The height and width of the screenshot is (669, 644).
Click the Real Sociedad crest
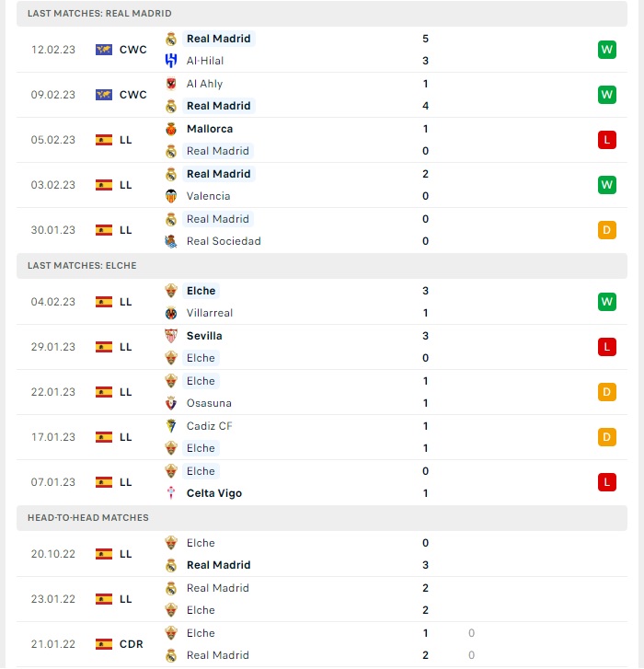point(171,241)
